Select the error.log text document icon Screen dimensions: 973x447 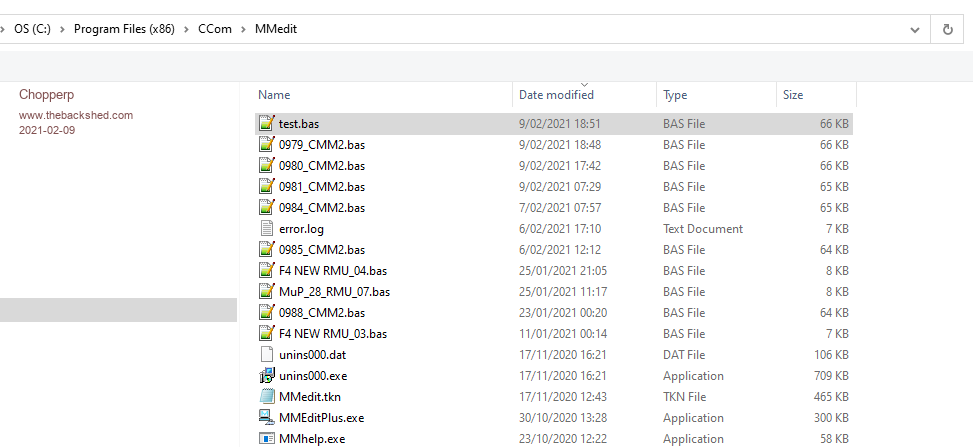pyautogui.click(x=266, y=229)
